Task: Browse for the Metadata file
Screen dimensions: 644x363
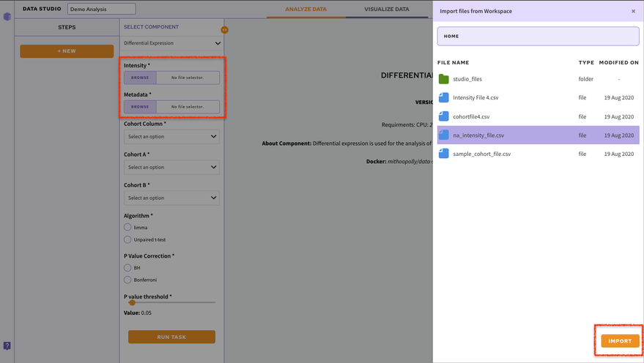Action: [x=140, y=107]
